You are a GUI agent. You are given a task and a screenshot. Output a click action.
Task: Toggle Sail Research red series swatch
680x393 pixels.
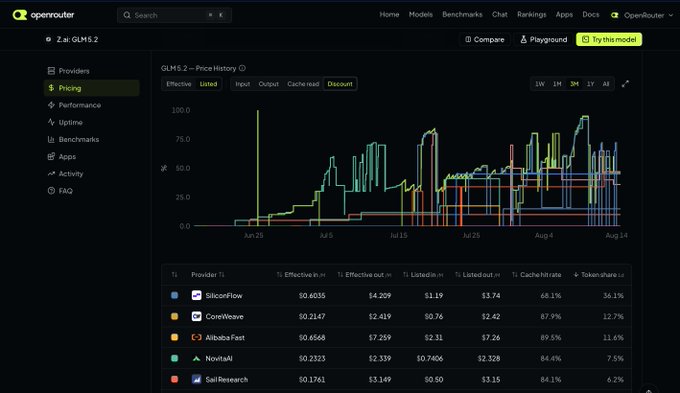(174, 380)
